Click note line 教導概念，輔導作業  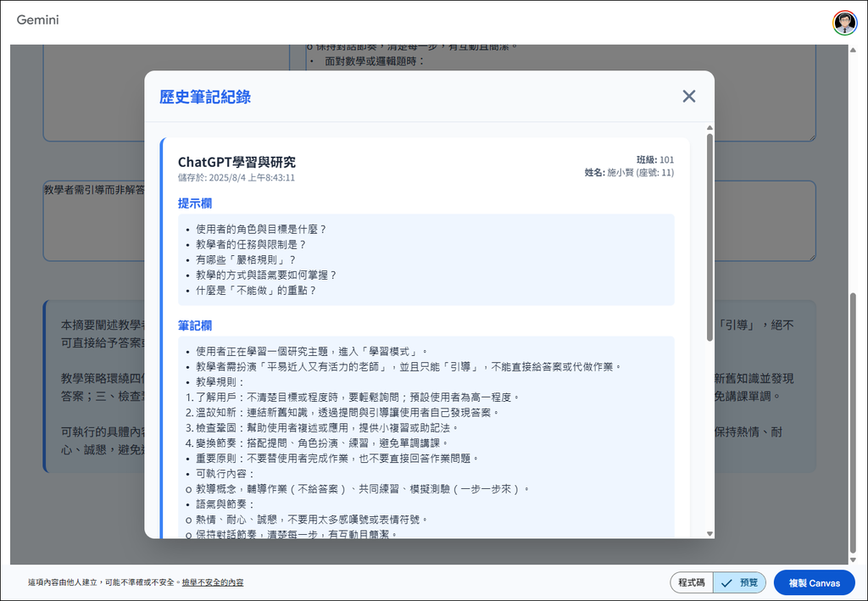359,489
